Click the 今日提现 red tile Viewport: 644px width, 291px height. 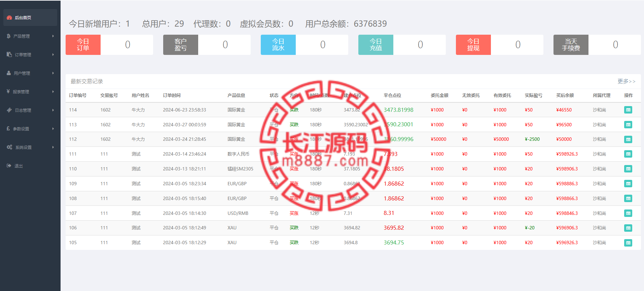[473, 45]
